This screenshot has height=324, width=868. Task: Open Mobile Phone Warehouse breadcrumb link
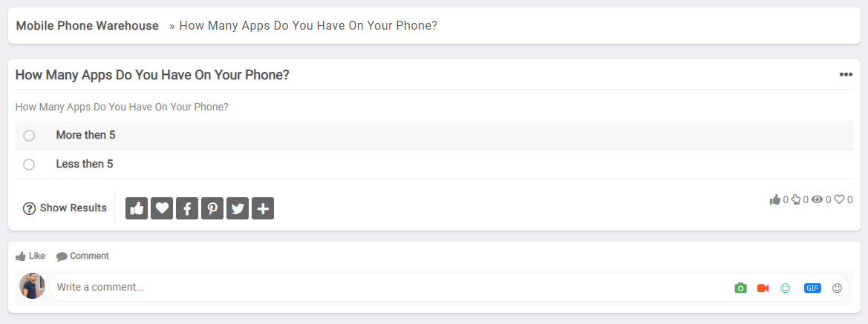[x=88, y=25]
